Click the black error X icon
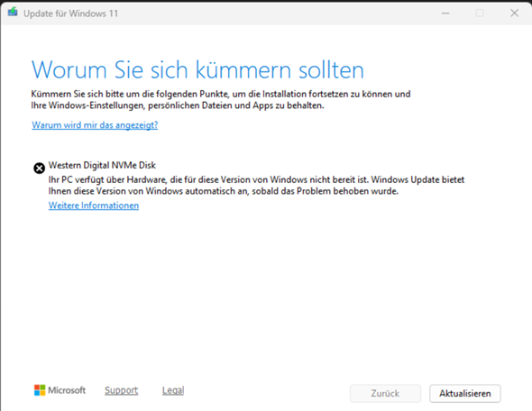The image size is (532, 411). click(39, 168)
